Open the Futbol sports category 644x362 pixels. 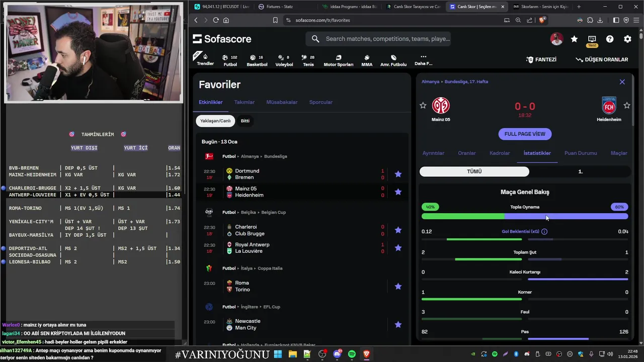pos(230,60)
